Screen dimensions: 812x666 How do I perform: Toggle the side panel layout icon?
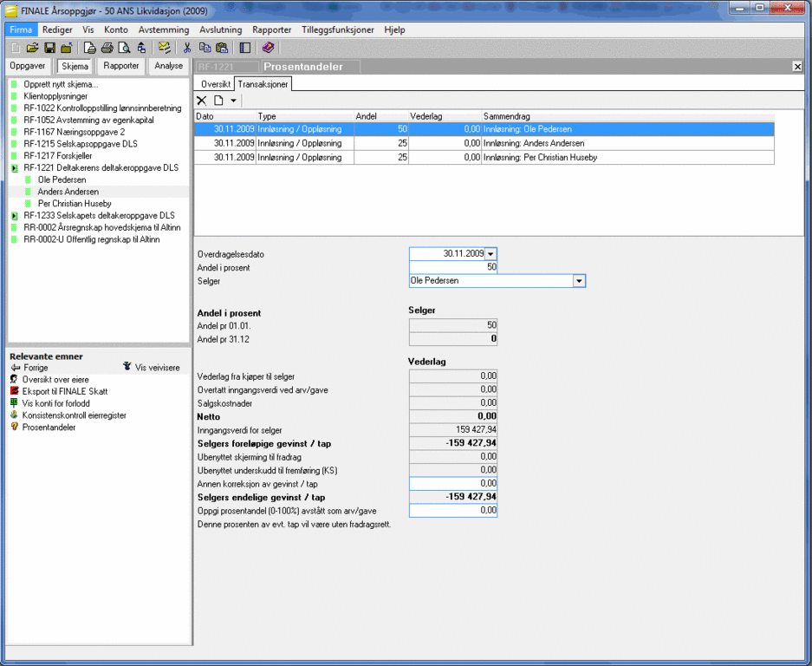pos(245,49)
